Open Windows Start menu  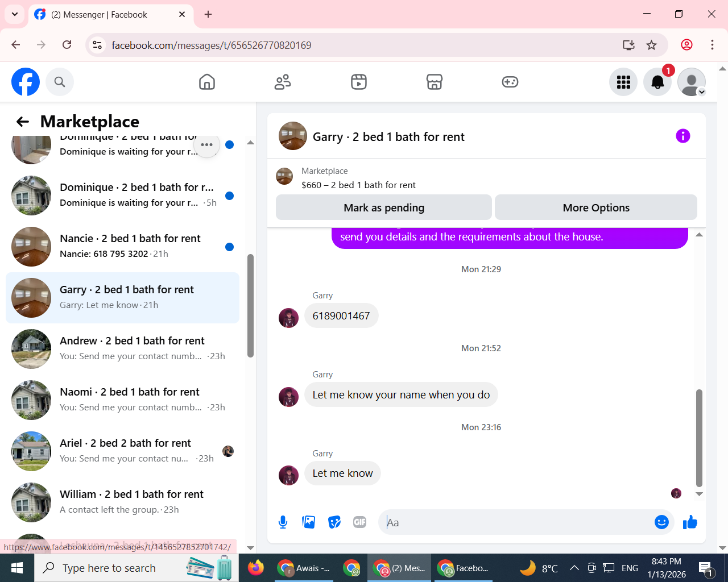[x=17, y=568]
